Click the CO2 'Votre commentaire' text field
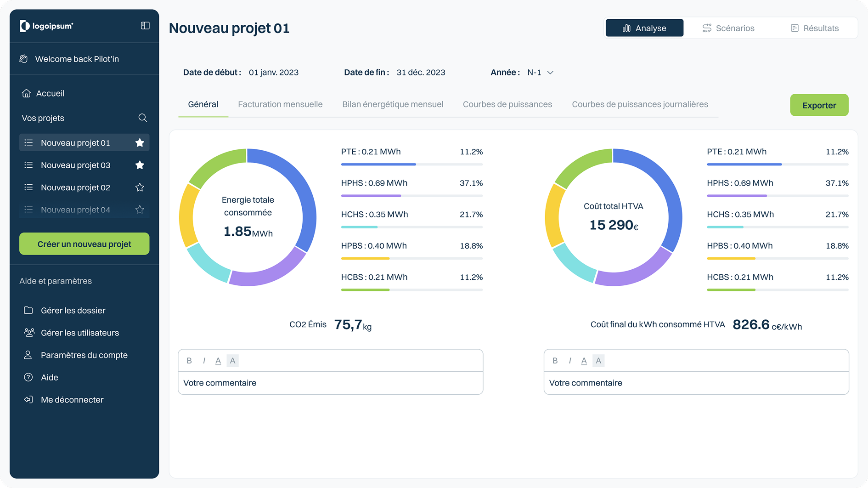Image resolution: width=868 pixels, height=488 pixels. click(x=331, y=383)
